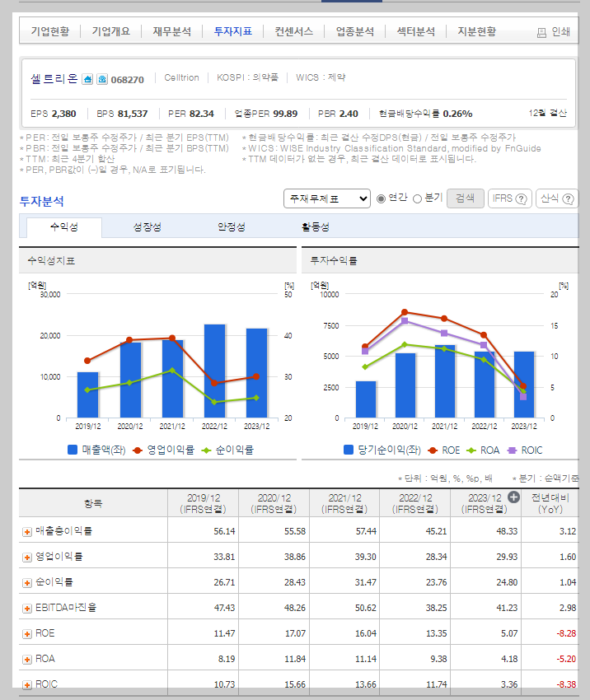Switch to the 수익성 tab
This screenshot has width=590, height=700.
64,227
